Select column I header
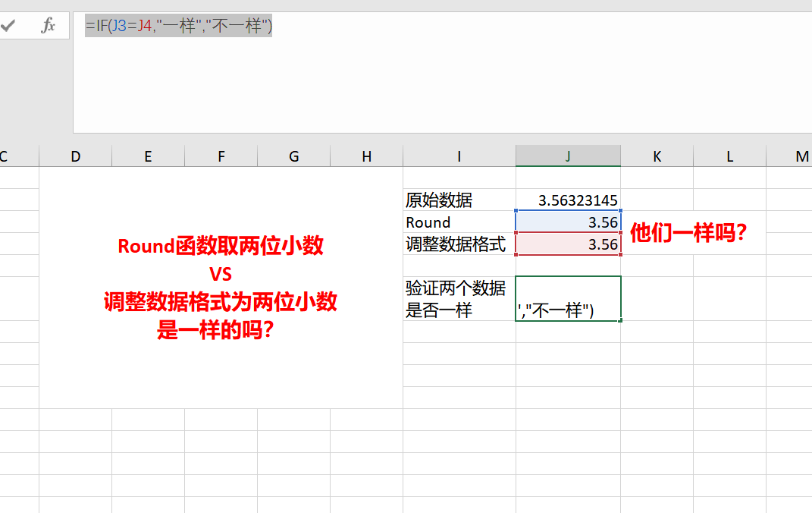The width and height of the screenshot is (812, 513). point(459,156)
